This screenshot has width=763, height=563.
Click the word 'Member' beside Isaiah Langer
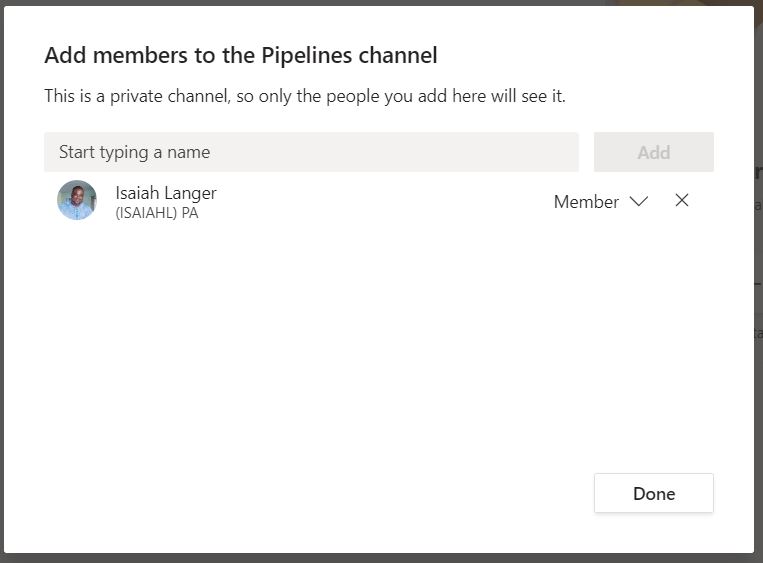coord(586,202)
